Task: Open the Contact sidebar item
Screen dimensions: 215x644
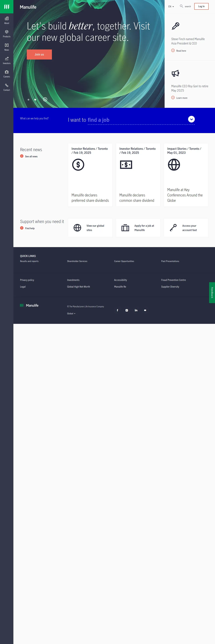Action: pyautogui.click(x=7, y=87)
